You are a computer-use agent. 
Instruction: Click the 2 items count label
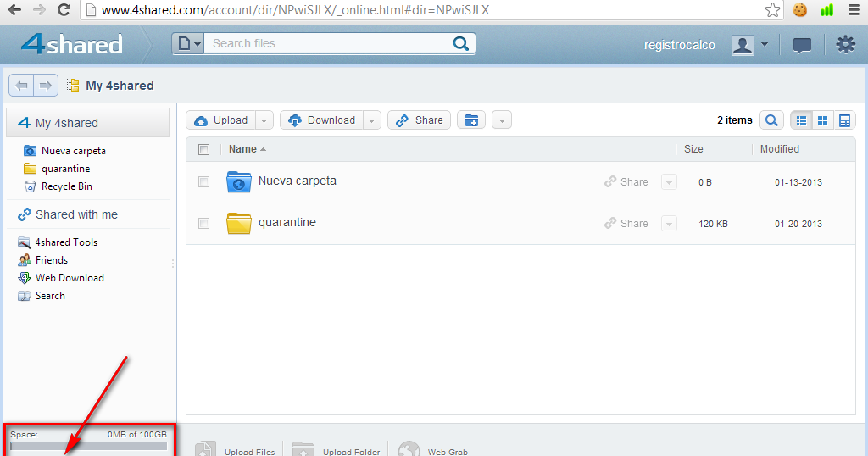coord(735,120)
